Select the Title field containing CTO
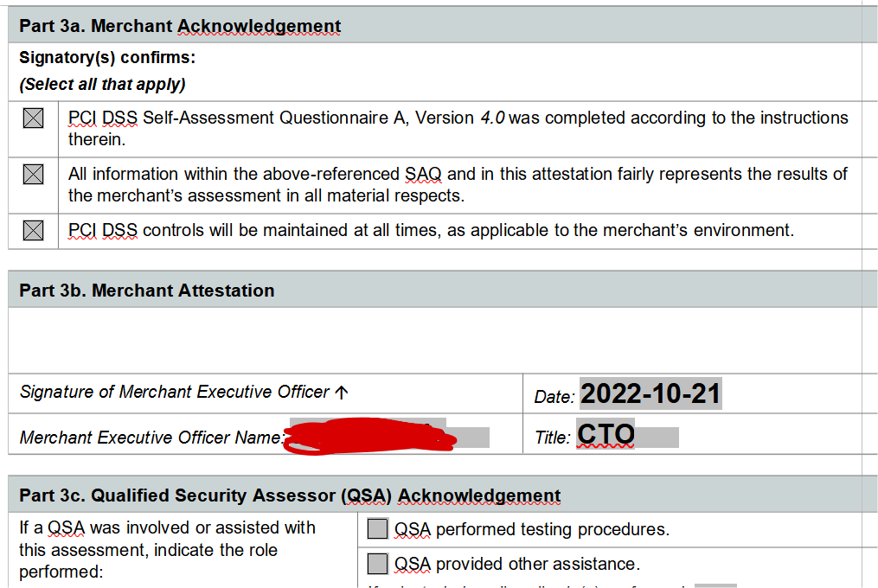Viewport: 878px width, 588px height. point(626,435)
